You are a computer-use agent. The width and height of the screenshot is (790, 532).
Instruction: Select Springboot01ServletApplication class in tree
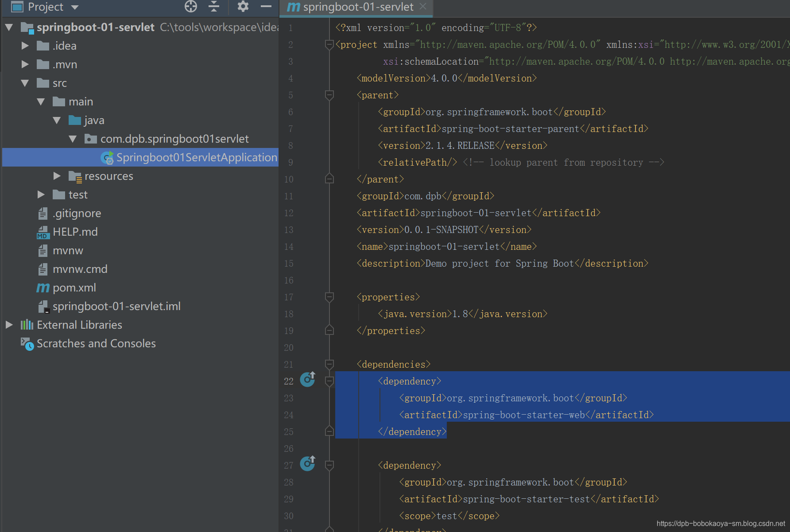(x=196, y=158)
